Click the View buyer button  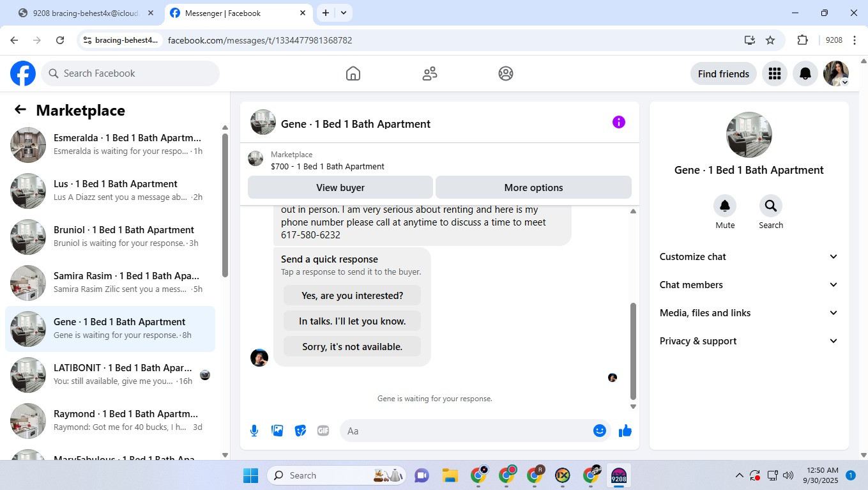click(340, 187)
